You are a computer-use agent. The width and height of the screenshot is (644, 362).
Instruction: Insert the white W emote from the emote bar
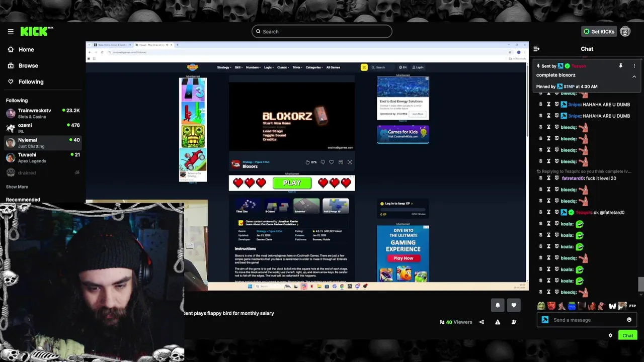point(612,306)
